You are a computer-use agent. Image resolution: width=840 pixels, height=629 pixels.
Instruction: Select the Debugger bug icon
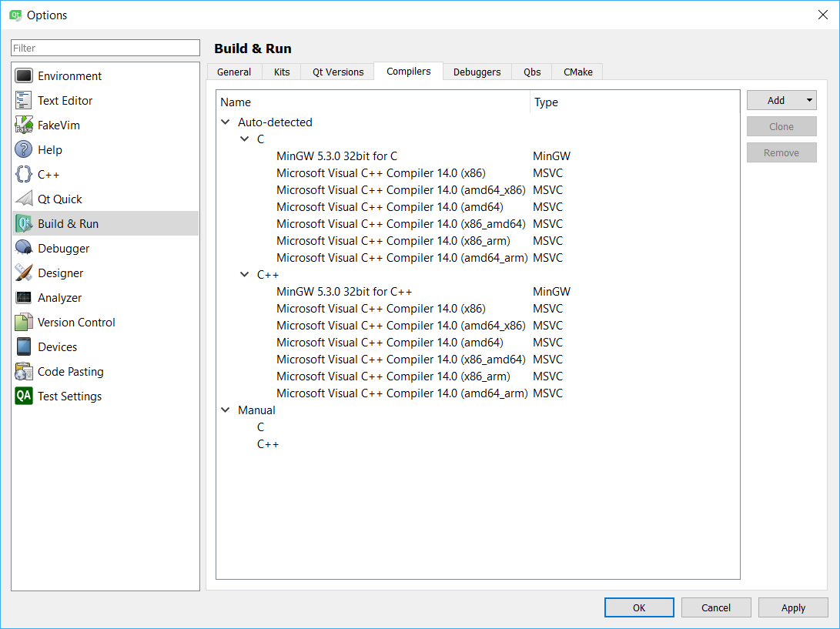tap(24, 248)
